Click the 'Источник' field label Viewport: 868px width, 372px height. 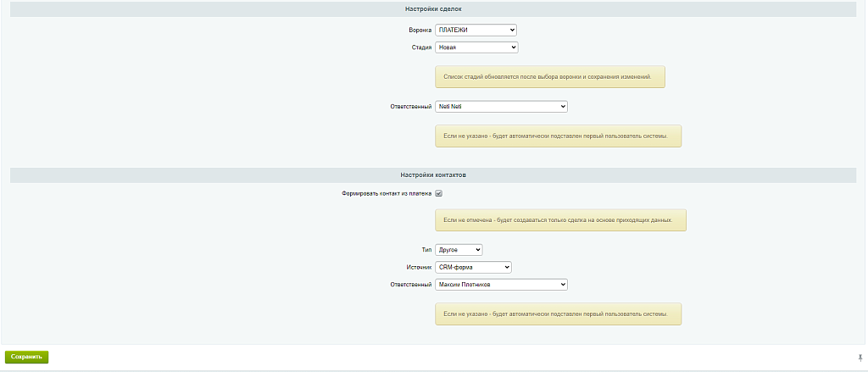click(x=419, y=267)
